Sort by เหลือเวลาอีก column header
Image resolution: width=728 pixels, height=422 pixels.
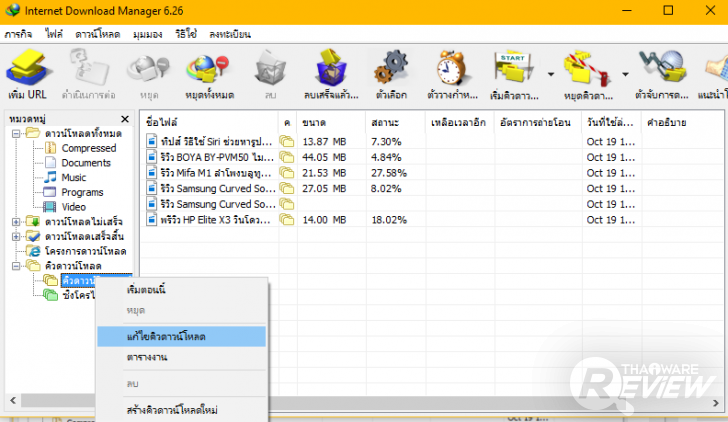click(460, 123)
